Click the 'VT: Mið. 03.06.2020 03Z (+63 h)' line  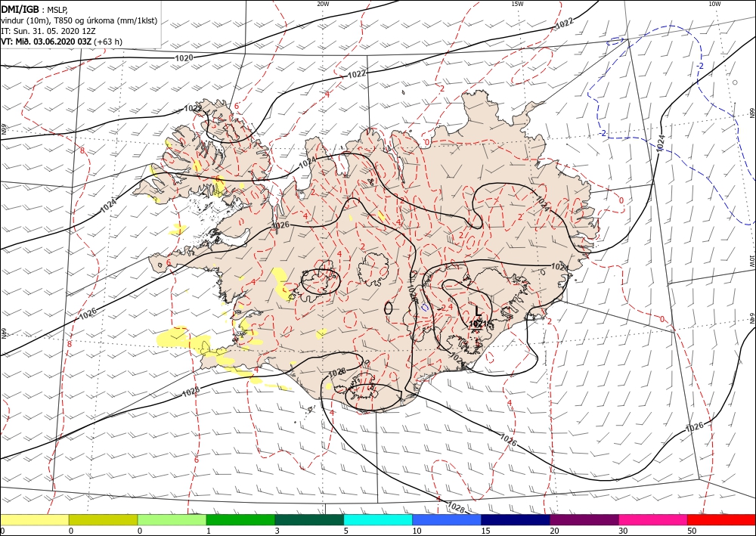point(62,42)
